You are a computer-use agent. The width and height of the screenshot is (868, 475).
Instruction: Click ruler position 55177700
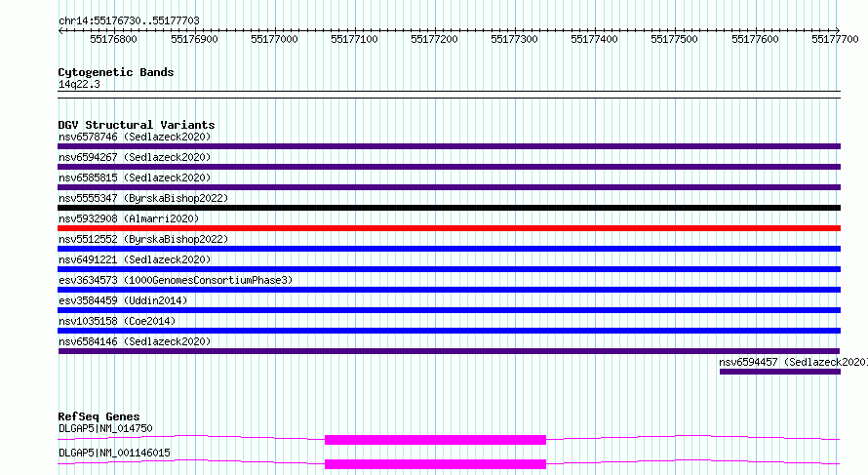(835, 39)
